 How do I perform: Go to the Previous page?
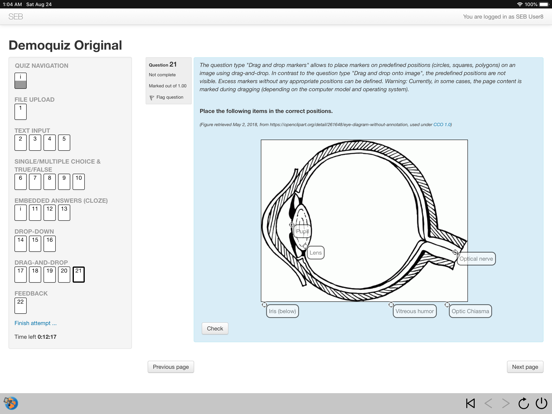click(171, 367)
